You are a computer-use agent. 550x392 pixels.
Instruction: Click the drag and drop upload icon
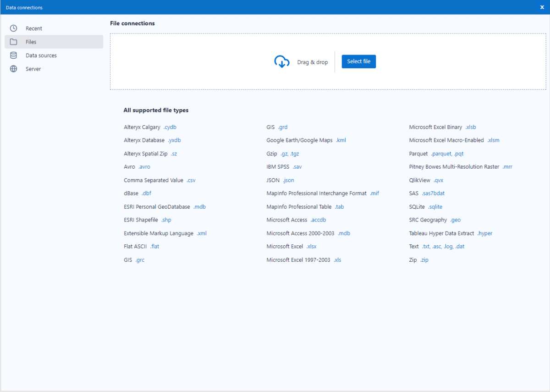(x=282, y=61)
